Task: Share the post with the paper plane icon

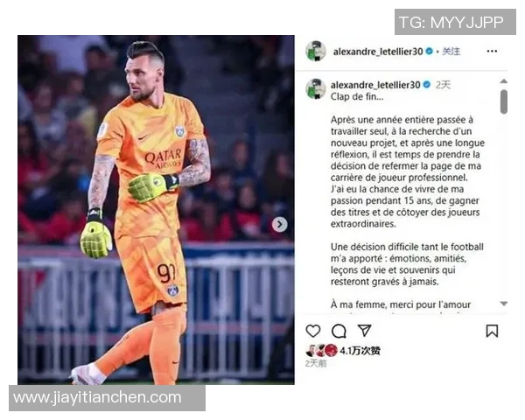Action: 364,330
